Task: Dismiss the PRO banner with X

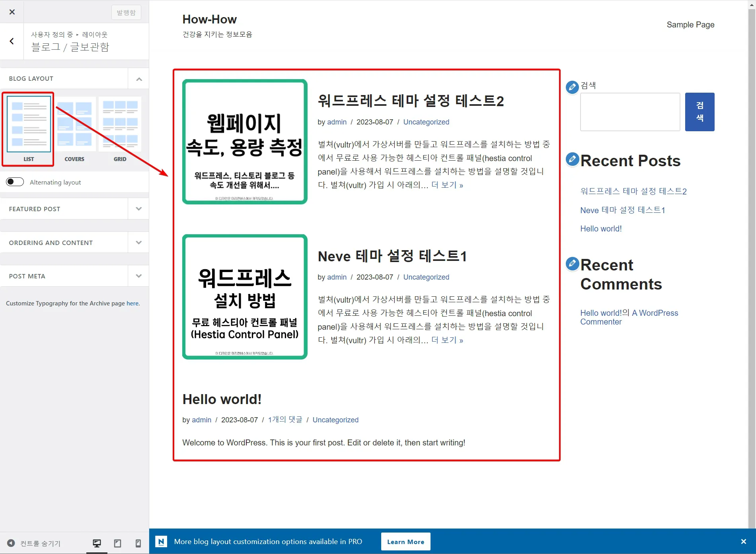Action: click(x=743, y=541)
